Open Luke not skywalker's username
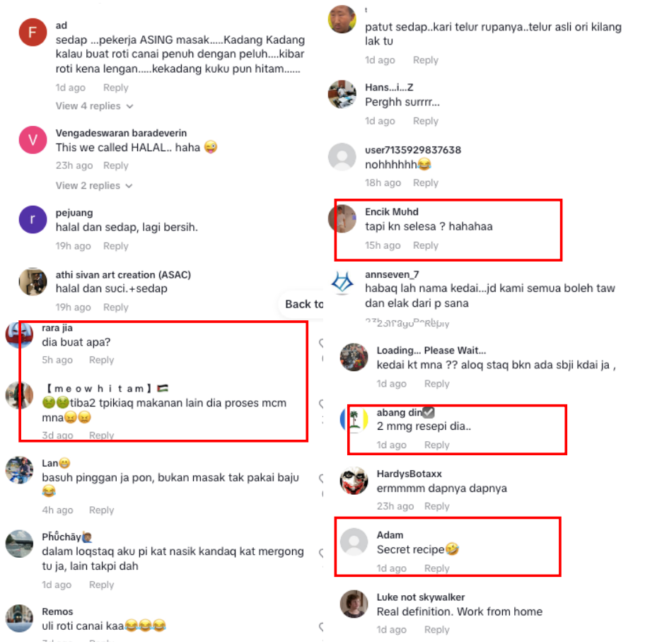Image resolution: width=645 pixels, height=644 pixels. [420, 597]
